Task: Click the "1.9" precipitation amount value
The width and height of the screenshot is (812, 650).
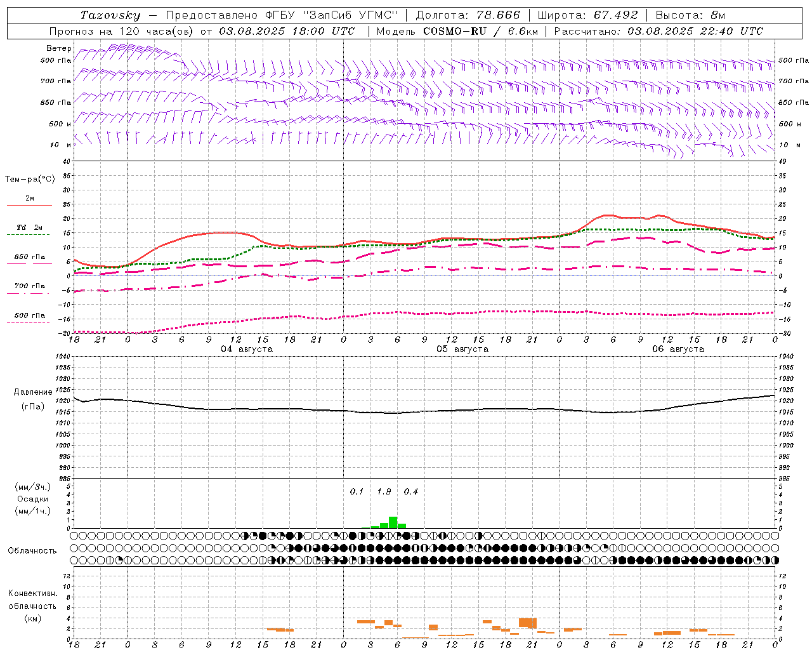Action: [x=384, y=491]
